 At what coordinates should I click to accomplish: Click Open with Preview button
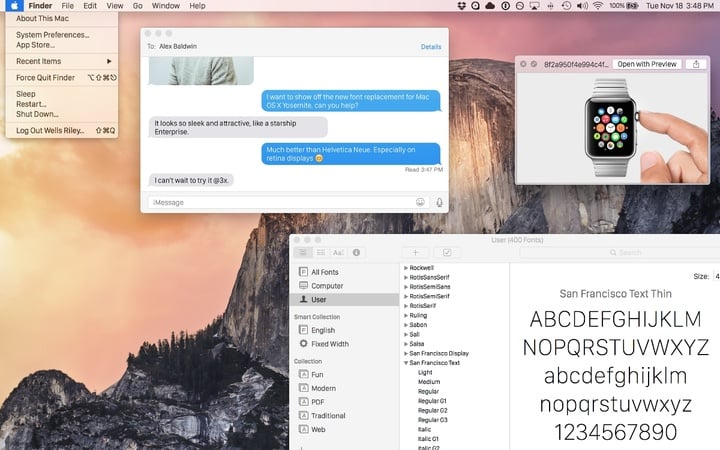click(x=647, y=64)
